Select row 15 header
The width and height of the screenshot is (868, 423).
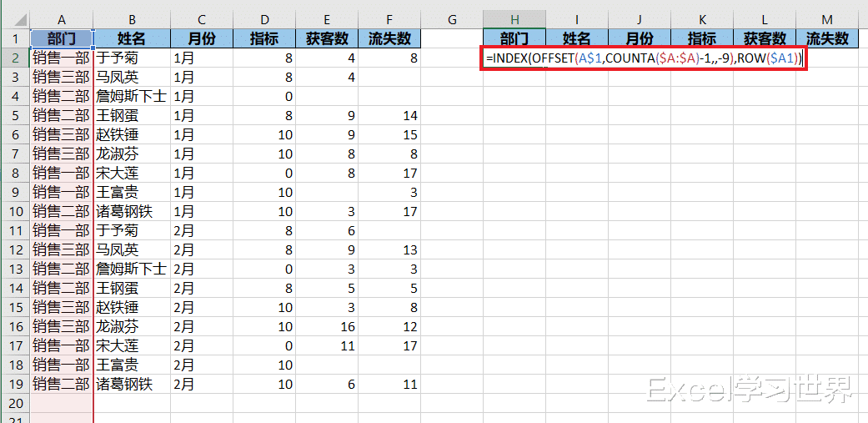[x=15, y=307]
